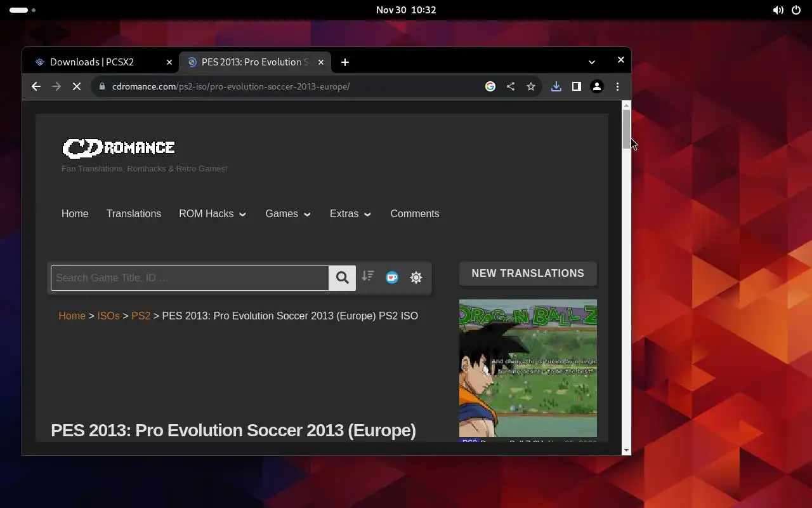Close the browser window

pyautogui.click(x=621, y=60)
